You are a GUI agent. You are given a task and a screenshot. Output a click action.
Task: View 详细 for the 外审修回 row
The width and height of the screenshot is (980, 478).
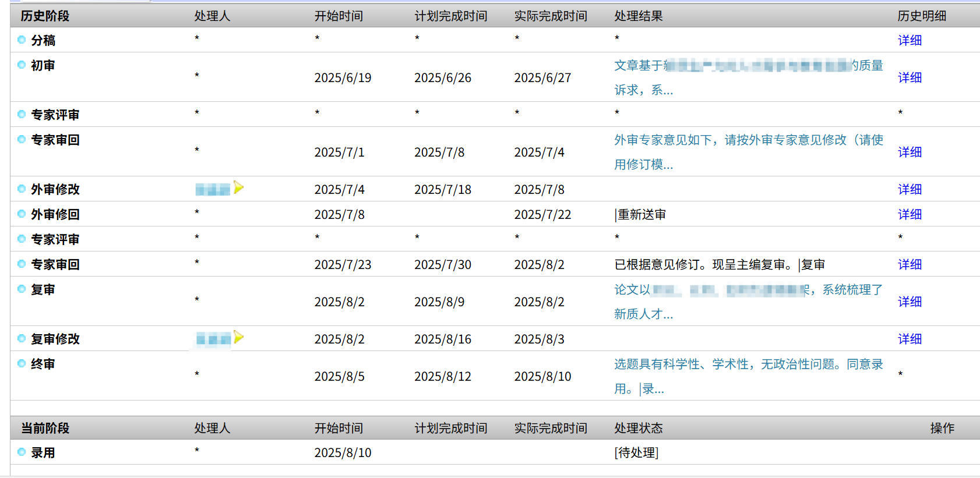[910, 214]
